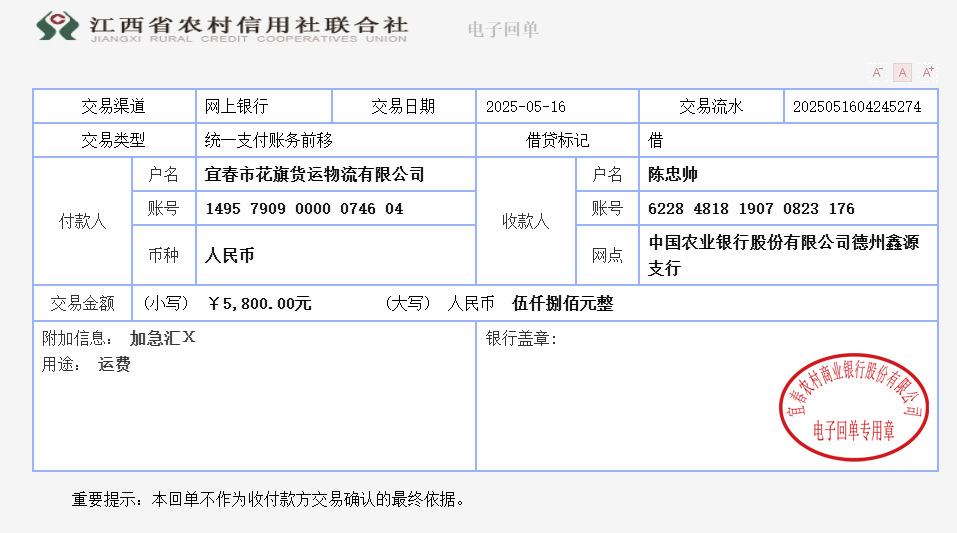Image resolution: width=957 pixels, height=533 pixels.
Task: Click the 银行盖章 label
Action: coord(521,338)
